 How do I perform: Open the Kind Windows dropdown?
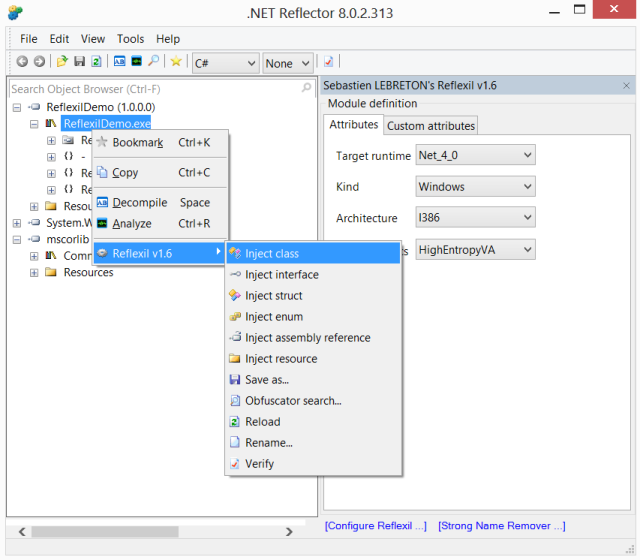[x=476, y=187]
